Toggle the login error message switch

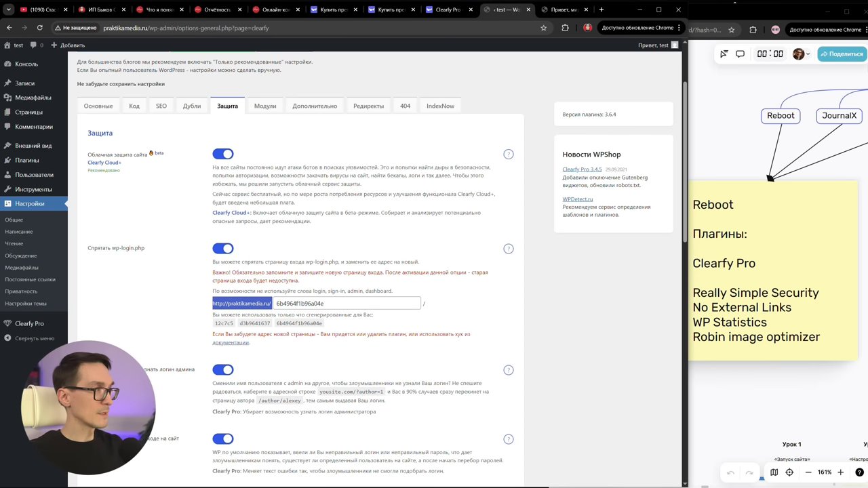(223, 439)
